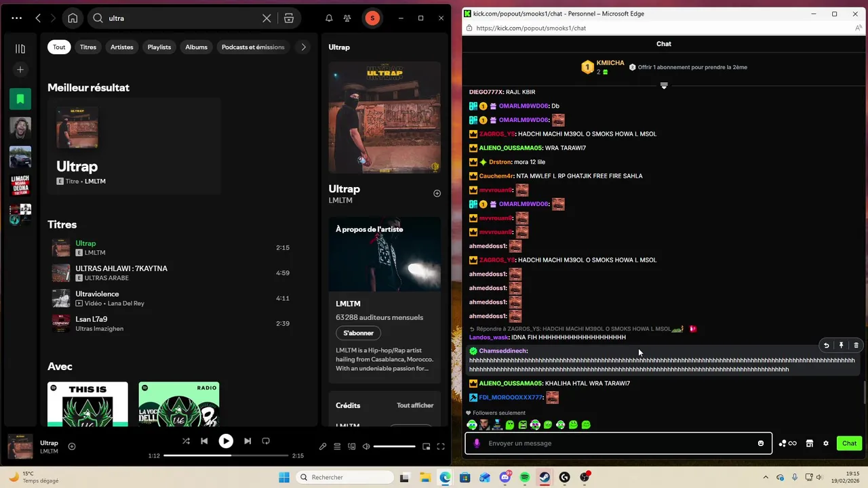Select the Artistes filter chip
Image resolution: width=868 pixels, height=488 pixels.
click(x=122, y=47)
